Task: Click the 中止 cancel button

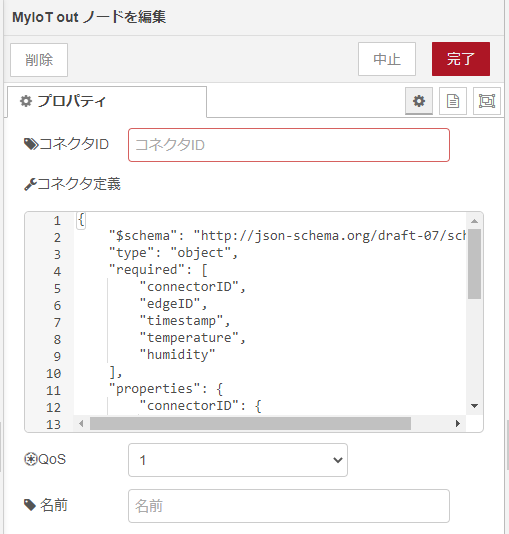Action: (x=387, y=59)
